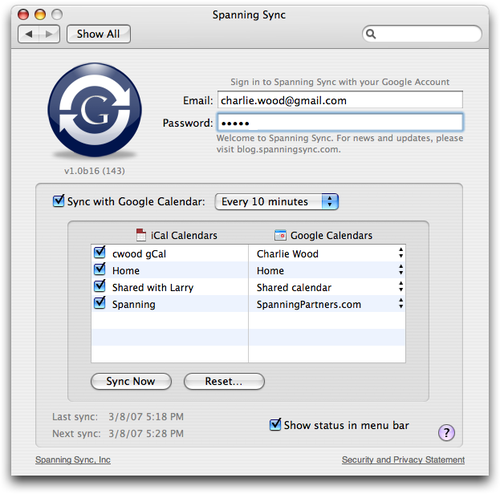
Task: Click the Show All button
Action: tap(98, 34)
